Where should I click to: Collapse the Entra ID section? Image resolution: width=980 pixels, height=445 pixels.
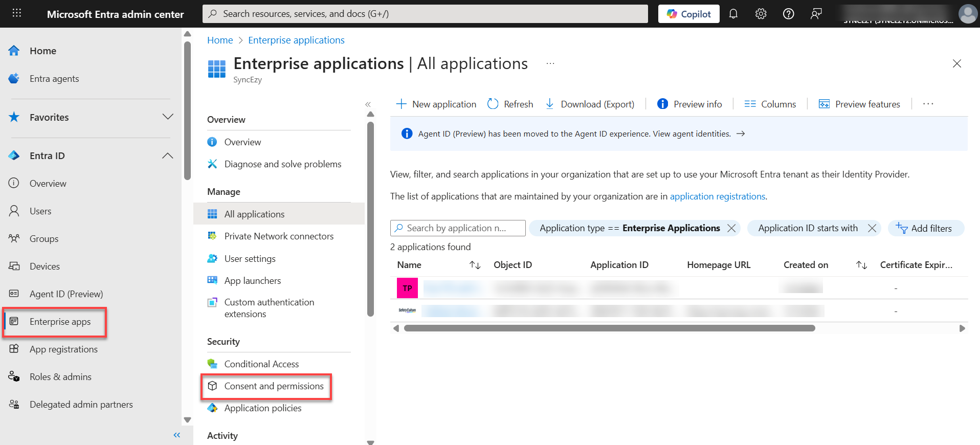coord(167,155)
